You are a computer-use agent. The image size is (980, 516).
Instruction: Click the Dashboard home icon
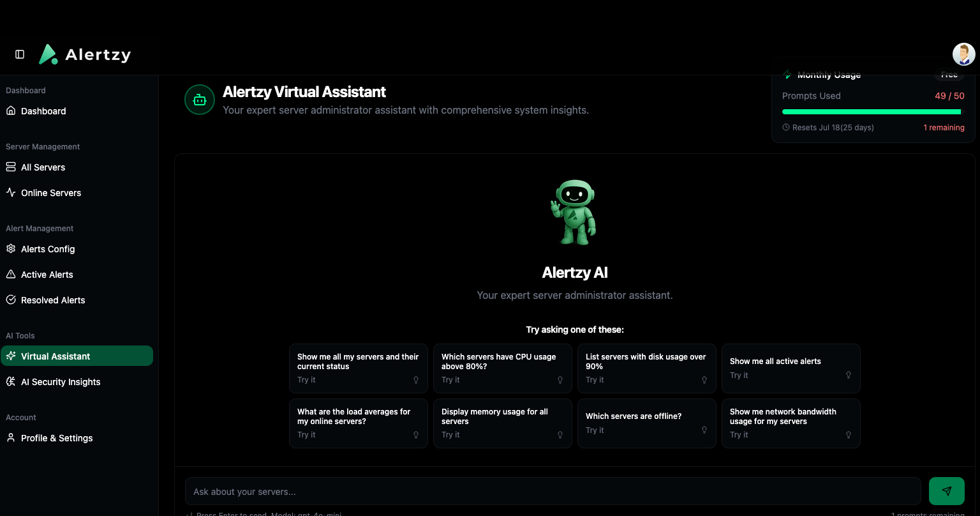click(x=11, y=110)
